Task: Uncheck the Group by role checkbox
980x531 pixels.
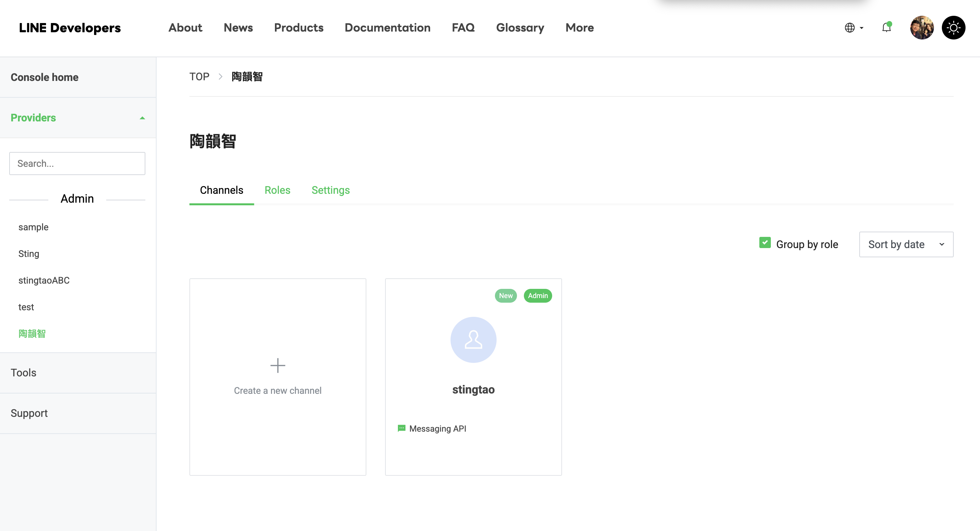Action: [x=764, y=242]
